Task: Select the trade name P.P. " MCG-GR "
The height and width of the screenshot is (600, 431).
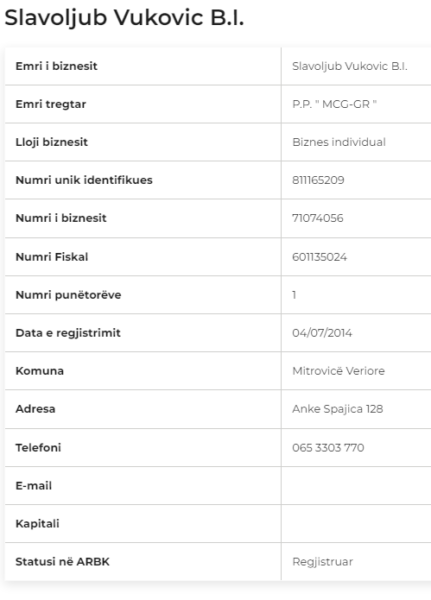Action: point(334,104)
